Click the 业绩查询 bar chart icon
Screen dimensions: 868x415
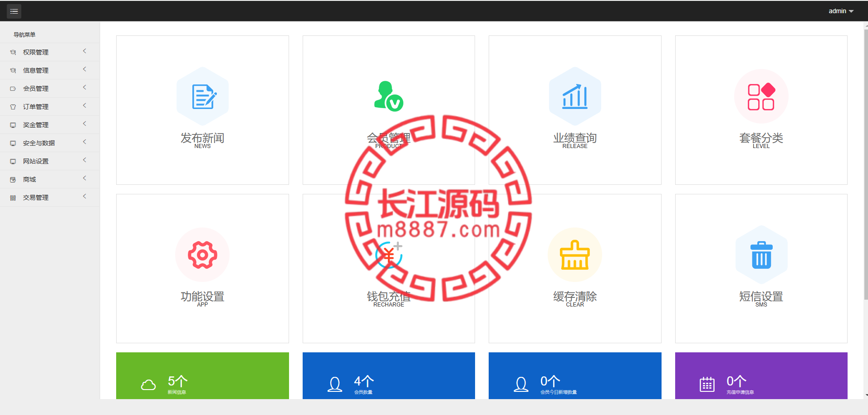[x=575, y=96]
